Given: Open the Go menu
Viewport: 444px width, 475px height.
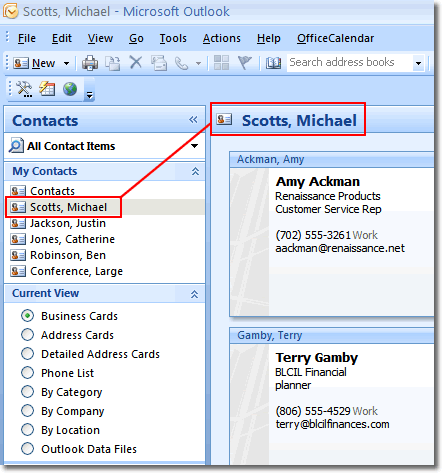Looking at the screenshot, I should click(x=136, y=39).
